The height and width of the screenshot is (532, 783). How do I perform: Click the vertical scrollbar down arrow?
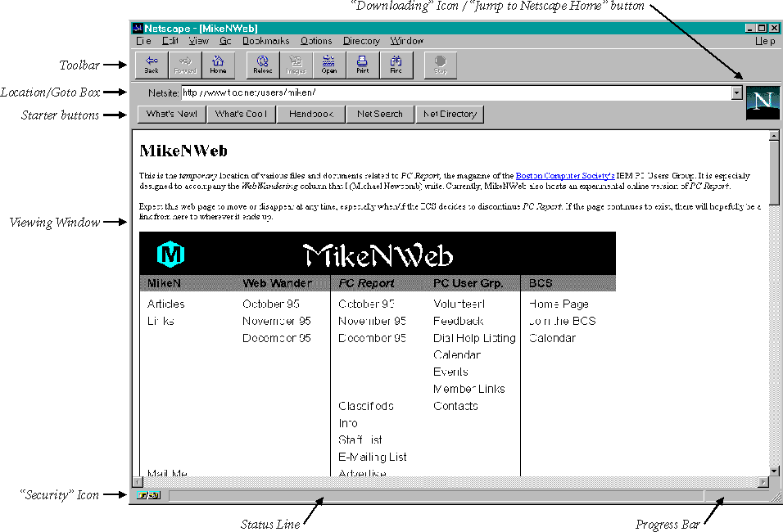774,471
